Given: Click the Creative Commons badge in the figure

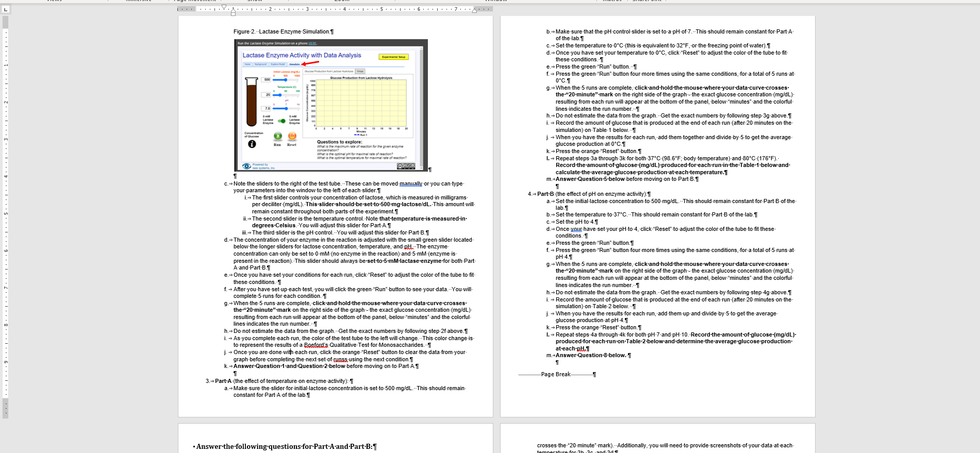Looking at the screenshot, I should point(406,166).
